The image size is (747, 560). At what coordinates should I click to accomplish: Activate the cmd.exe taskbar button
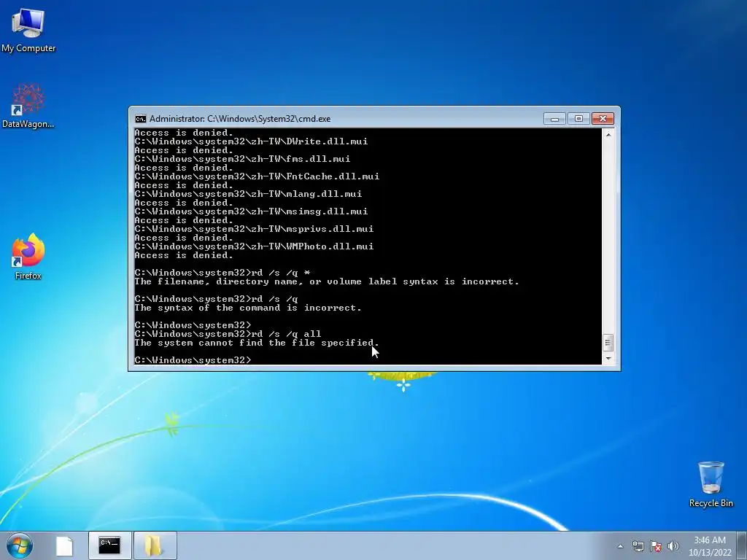(x=109, y=545)
